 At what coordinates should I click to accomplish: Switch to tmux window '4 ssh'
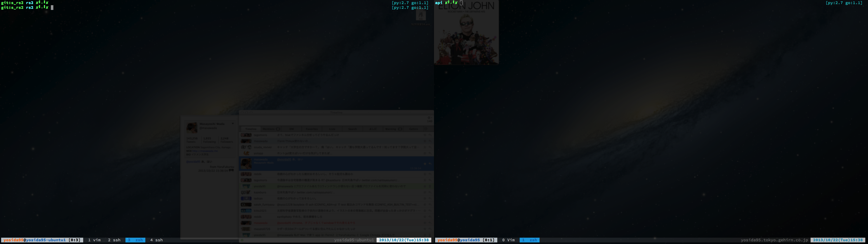click(x=156, y=240)
